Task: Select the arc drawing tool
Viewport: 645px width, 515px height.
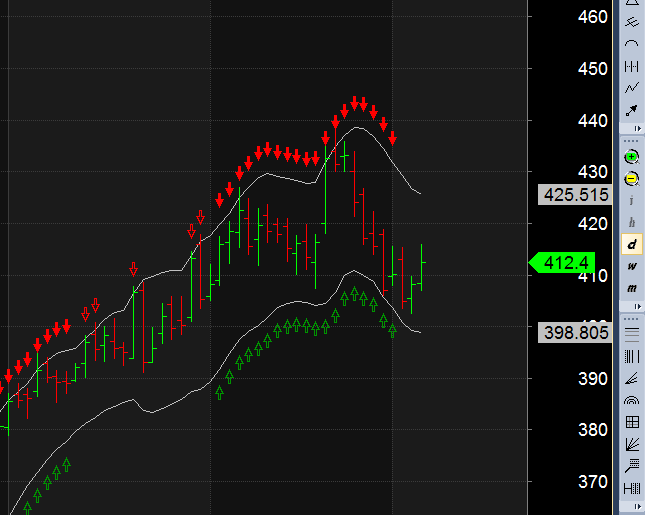Action: click(631, 44)
